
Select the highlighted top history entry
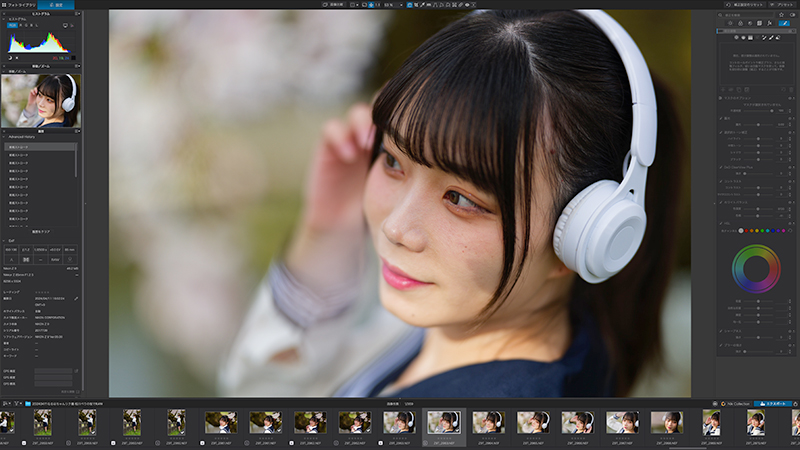pyautogui.click(x=40, y=147)
